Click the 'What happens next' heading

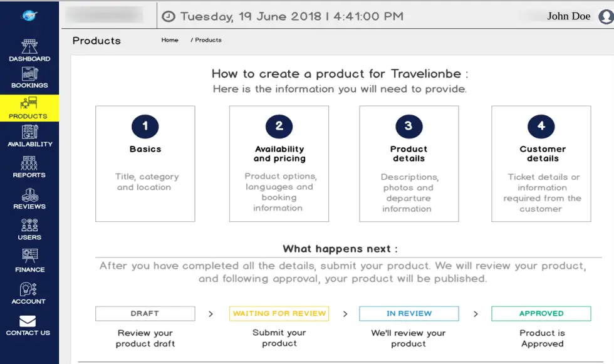coord(340,249)
